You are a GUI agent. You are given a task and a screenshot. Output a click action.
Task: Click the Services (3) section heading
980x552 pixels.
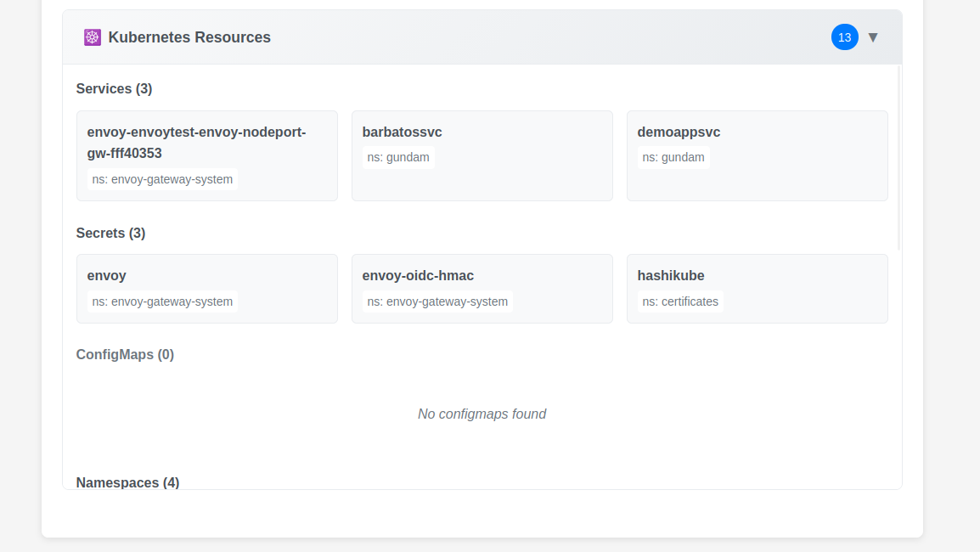pyautogui.click(x=114, y=88)
